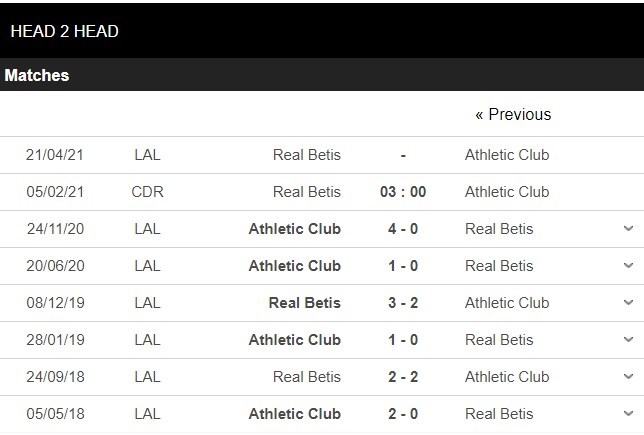Image resolution: width=644 pixels, height=435 pixels.
Task: Select the 2 - 0 score on 05/05/18
Action: (x=403, y=414)
